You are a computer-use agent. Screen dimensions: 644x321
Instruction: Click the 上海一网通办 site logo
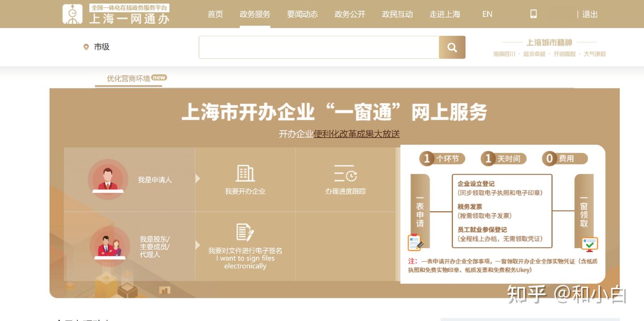tap(116, 14)
